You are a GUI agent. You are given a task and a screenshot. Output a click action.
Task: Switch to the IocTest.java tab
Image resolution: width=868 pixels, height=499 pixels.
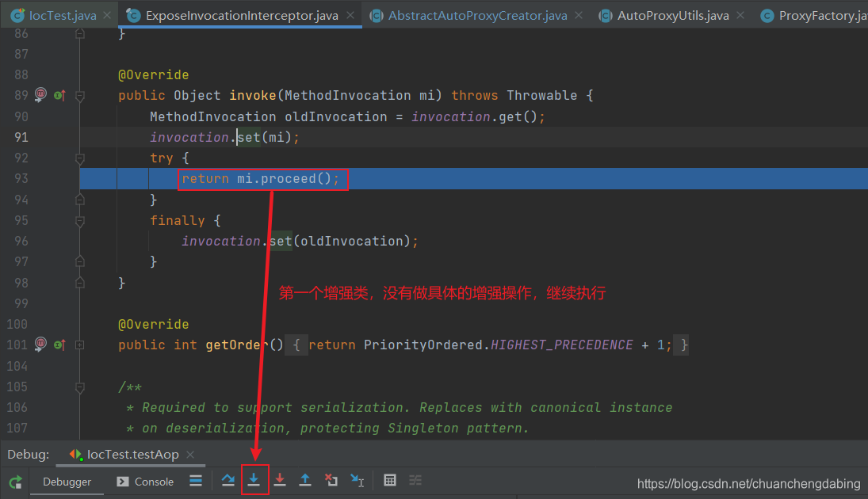[x=62, y=16]
